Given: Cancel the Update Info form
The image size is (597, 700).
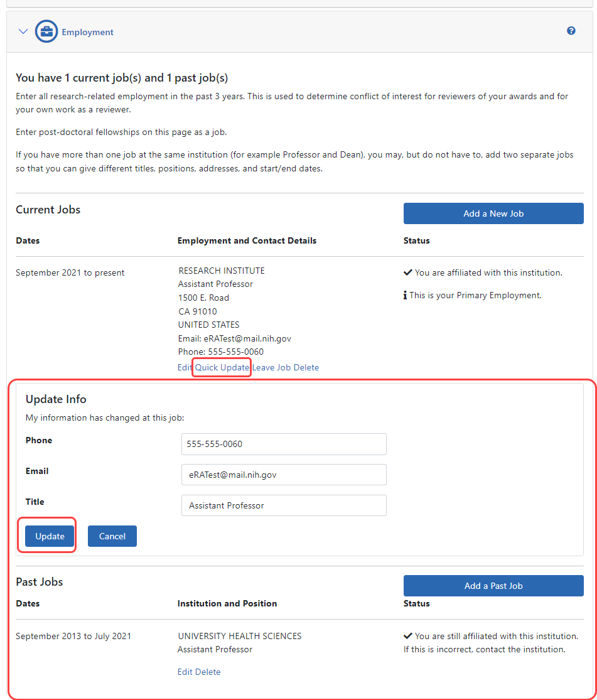Looking at the screenshot, I should [x=112, y=536].
